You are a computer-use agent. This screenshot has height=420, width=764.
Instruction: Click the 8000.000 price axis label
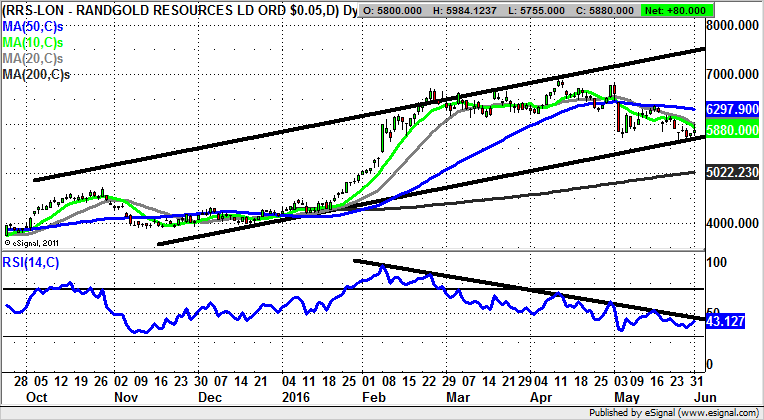click(x=734, y=26)
